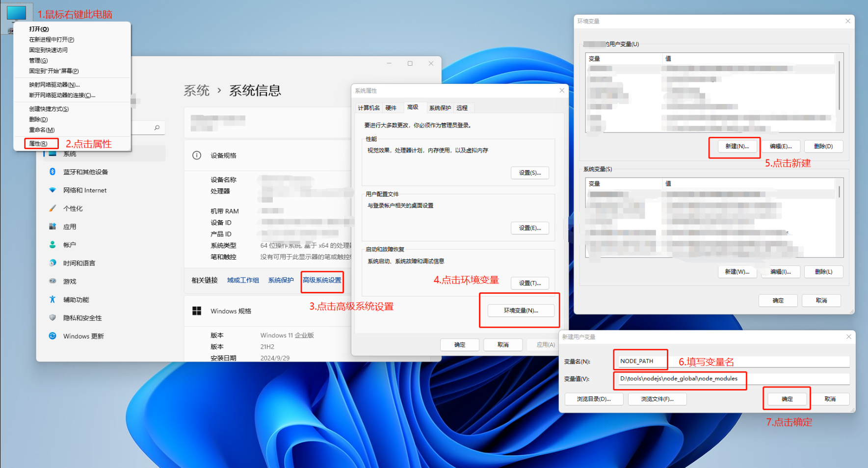Click the variable value field with node_modules path
Screen dimensions: 868x468
tap(679, 379)
